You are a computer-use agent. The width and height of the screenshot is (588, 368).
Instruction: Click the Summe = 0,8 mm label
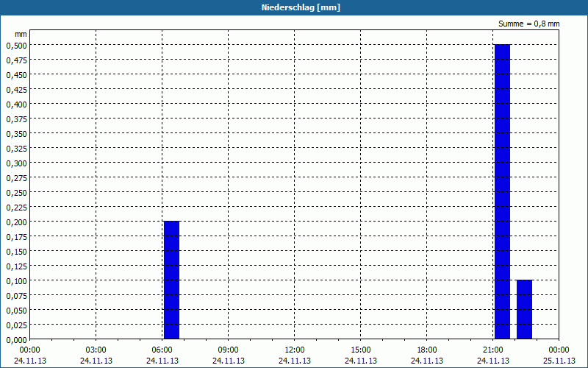pyautogui.click(x=528, y=24)
